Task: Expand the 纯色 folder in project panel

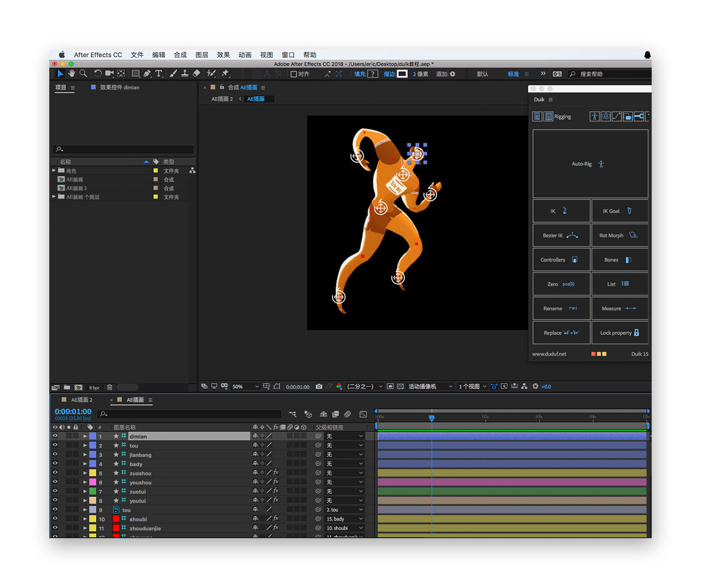Action: (54, 171)
